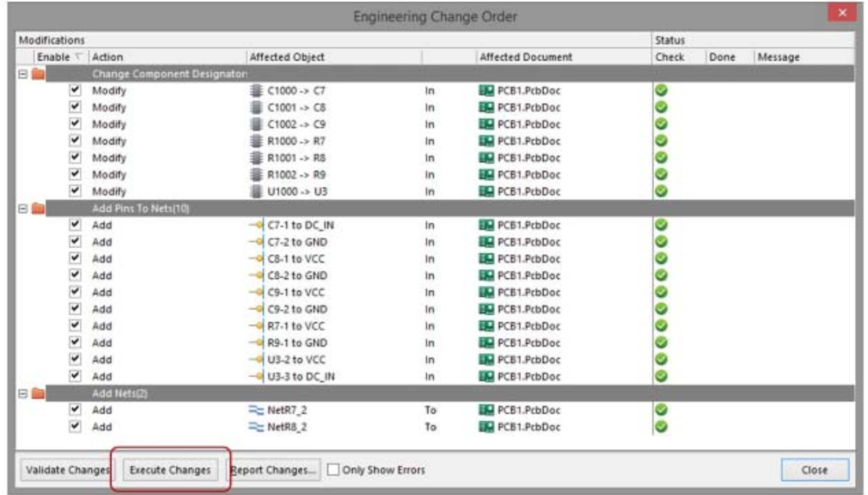The width and height of the screenshot is (868, 495).
Task: Uncheck Enable for R1000 -> R7 row
Action: coord(76,141)
